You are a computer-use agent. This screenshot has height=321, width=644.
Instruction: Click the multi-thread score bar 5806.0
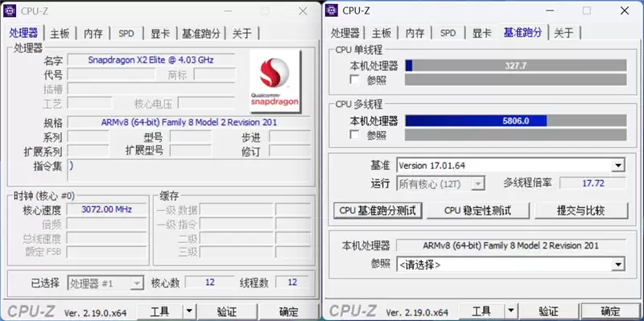(516, 121)
